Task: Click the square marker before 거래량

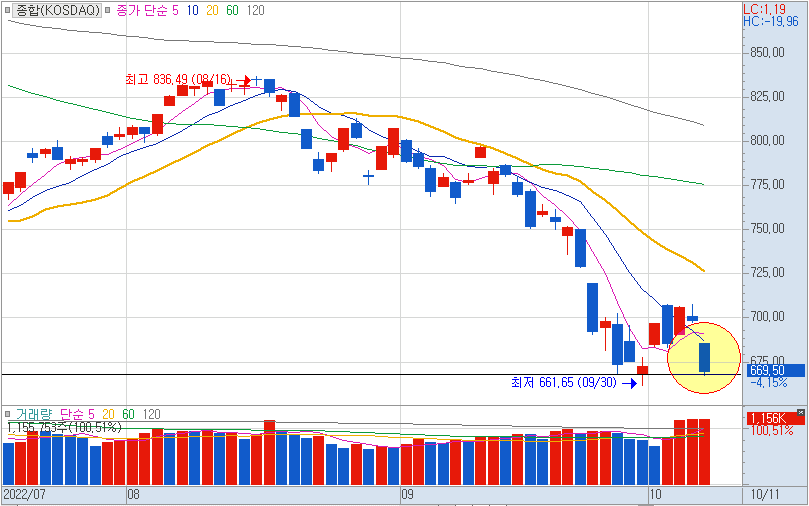Action: (x=7, y=414)
